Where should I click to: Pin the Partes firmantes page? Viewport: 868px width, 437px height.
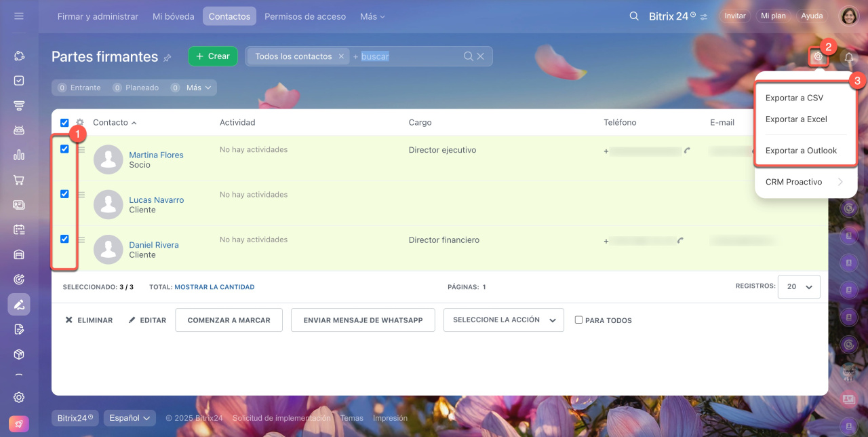pyautogui.click(x=167, y=58)
